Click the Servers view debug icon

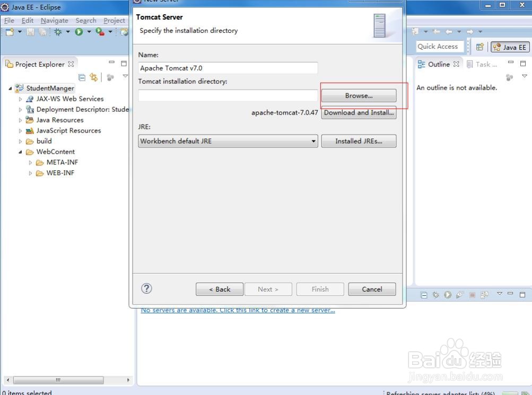coord(436,295)
